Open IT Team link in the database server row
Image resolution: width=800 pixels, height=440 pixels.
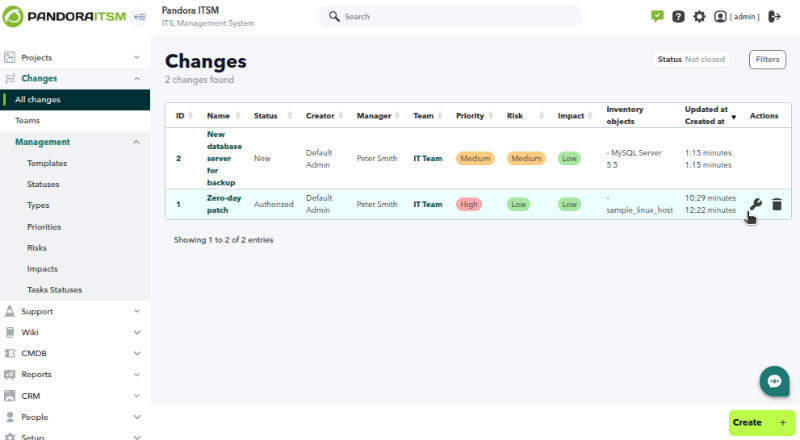[x=428, y=158]
